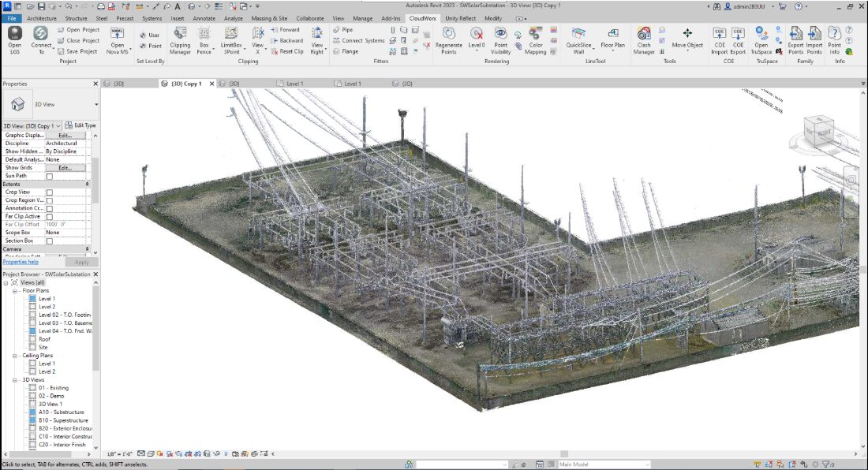Switch to the Structure ribbon tab
The image size is (868, 470).
click(76, 18)
